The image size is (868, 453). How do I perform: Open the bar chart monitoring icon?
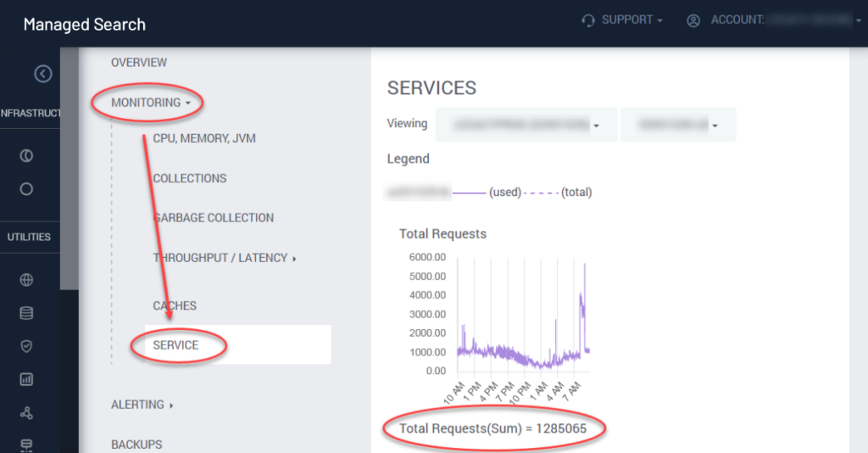pos(26,379)
